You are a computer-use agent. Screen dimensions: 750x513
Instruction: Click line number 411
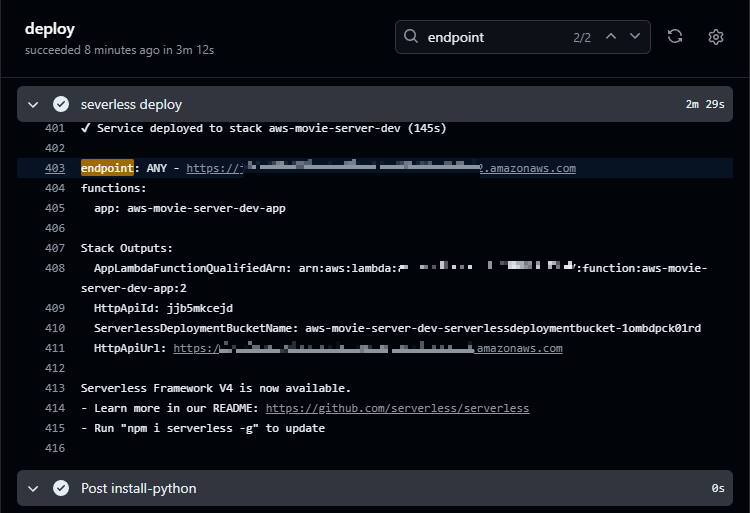[55, 348]
